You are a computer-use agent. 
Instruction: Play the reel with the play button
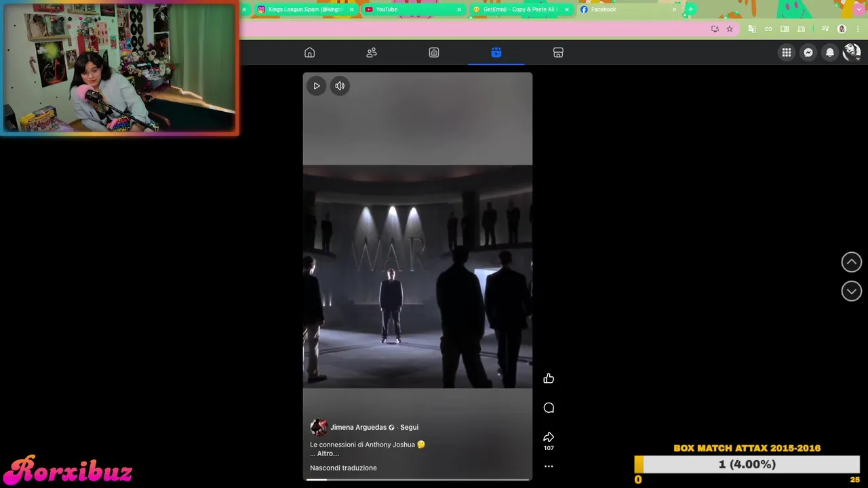coord(317,86)
